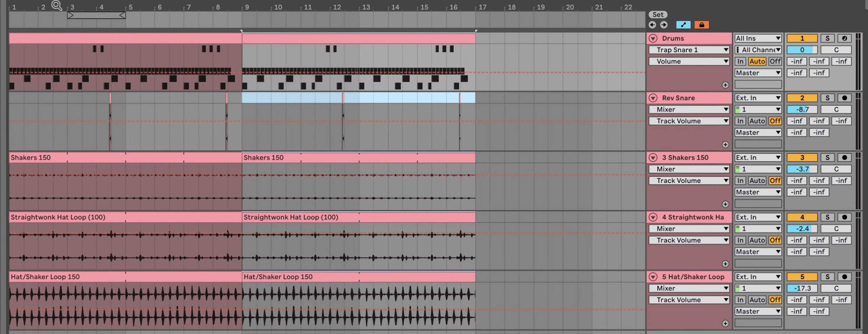Set 3 Shakers monitor to In
The height and width of the screenshot is (334, 868).
coord(740,181)
